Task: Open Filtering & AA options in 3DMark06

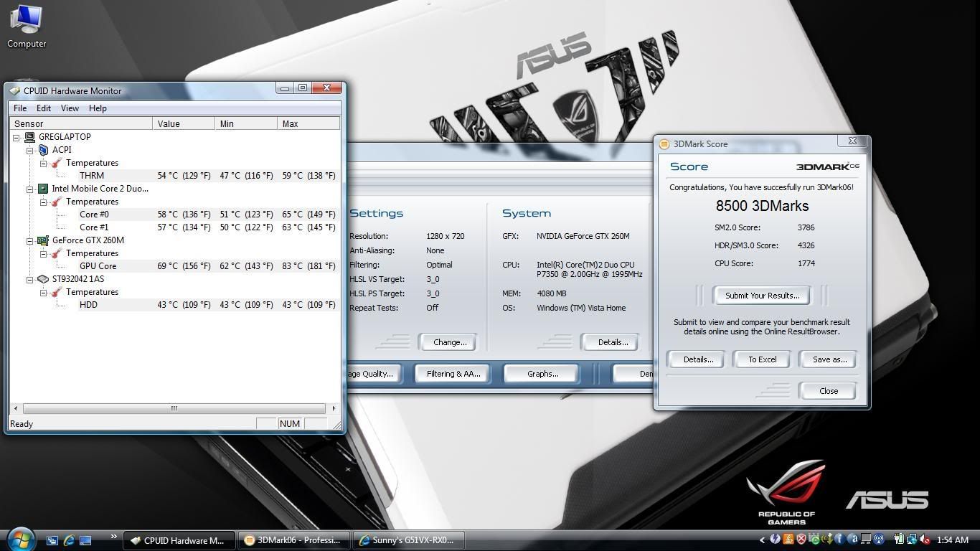Action: pyautogui.click(x=453, y=374)
